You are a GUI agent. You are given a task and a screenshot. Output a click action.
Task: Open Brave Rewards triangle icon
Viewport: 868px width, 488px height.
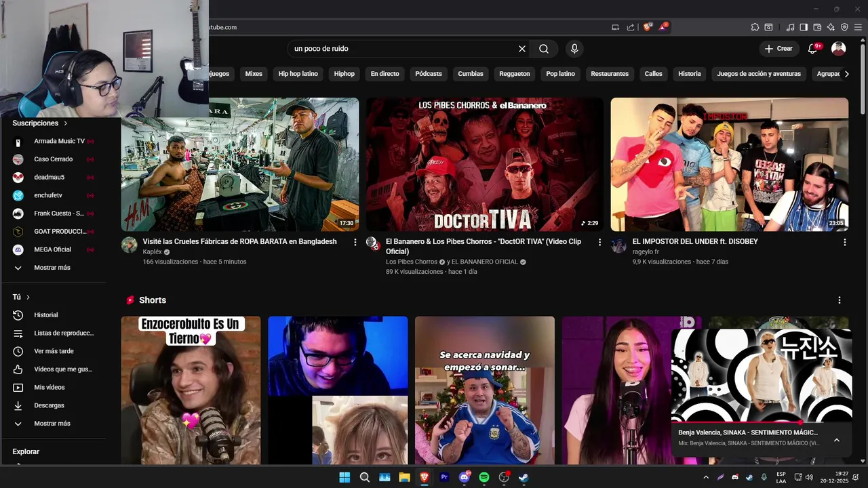(x=663, y=27)
